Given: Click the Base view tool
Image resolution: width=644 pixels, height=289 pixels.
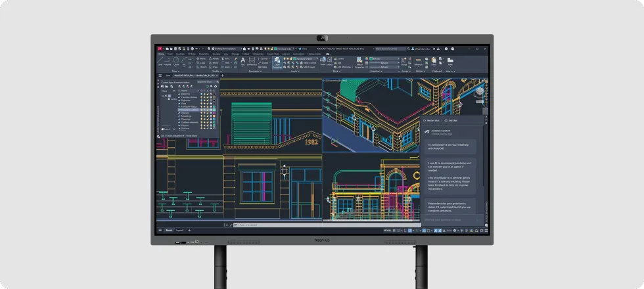Looking at the screenshot, I should point(450,62).
